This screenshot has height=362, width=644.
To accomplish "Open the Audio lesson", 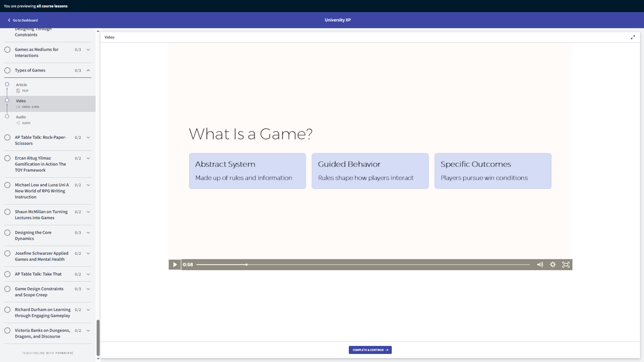I will (x=21, y=117).
